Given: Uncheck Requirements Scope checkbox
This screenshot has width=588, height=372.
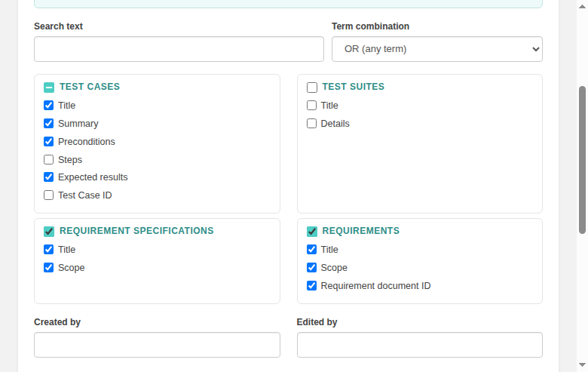Looking at the screenshot, I should (311, 267).
